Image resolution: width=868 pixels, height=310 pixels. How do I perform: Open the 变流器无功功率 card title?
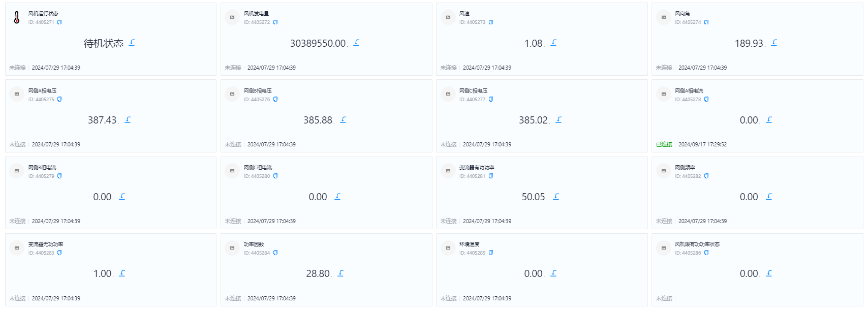pyautogui.click(x=46, y=244)
